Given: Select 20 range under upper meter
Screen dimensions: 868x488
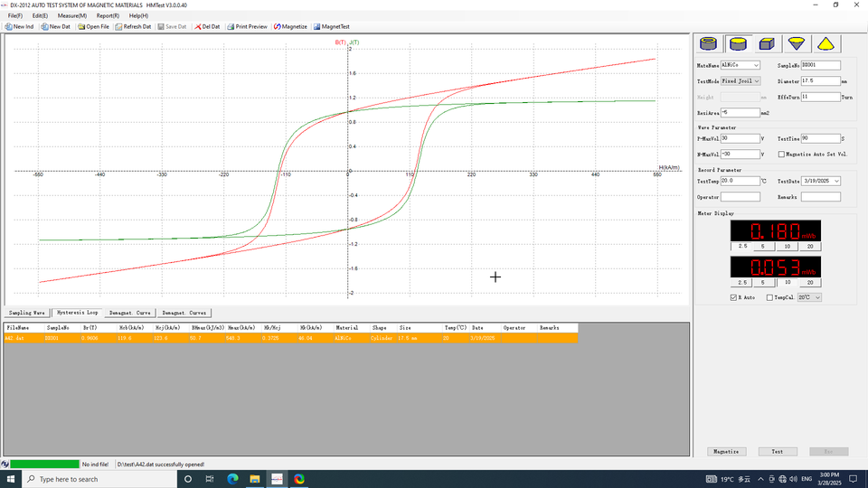Looking at the screenshot, I should [810, 246].
